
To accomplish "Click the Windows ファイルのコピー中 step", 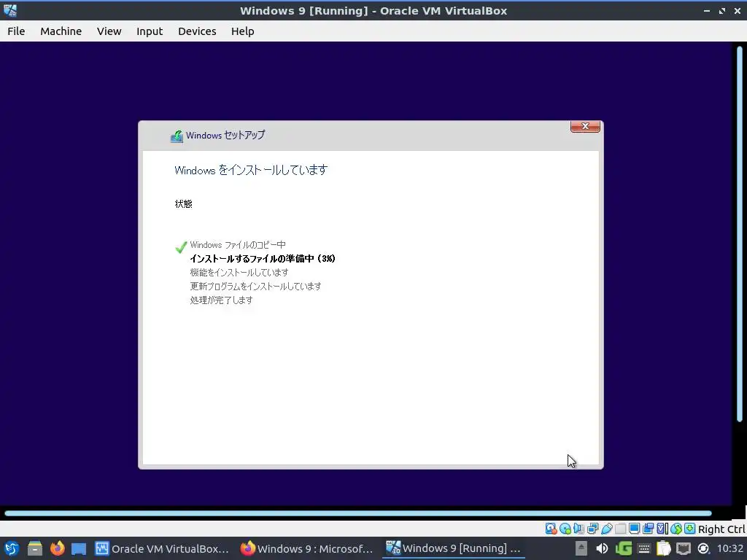I will 238,245.
